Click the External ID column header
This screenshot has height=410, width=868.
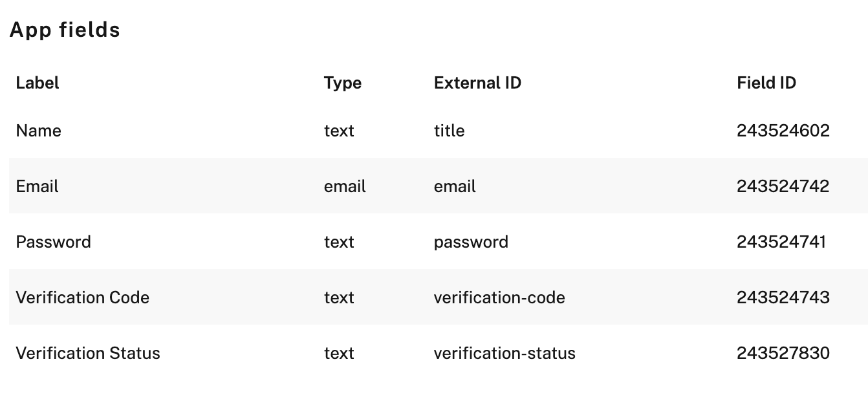coord(477,83)
